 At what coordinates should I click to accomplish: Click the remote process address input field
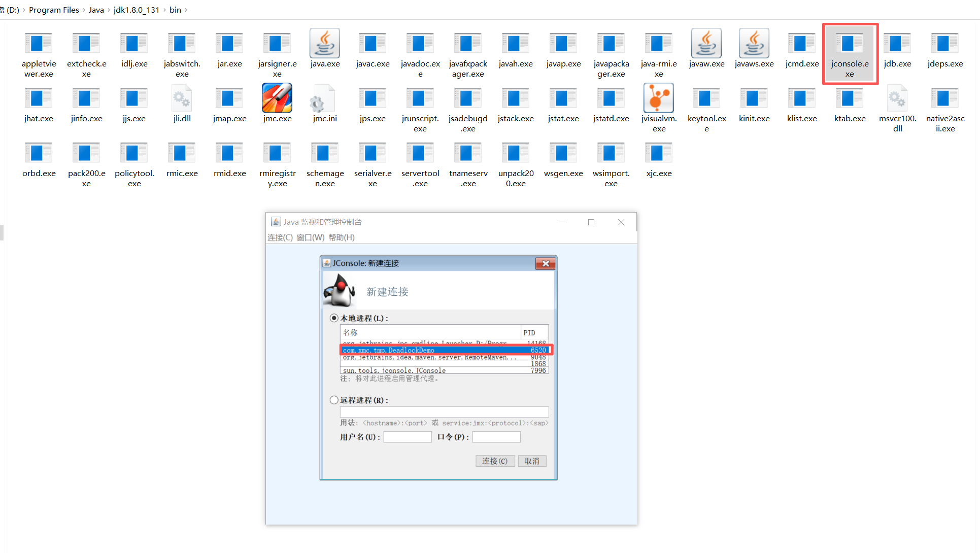tap(444, 411)
